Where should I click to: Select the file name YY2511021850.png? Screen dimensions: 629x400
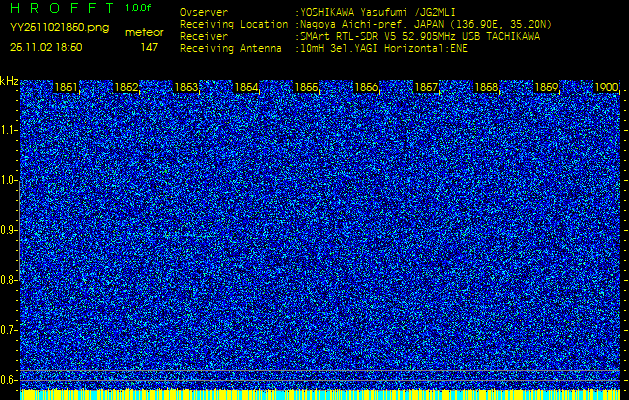tap(59, 28)
